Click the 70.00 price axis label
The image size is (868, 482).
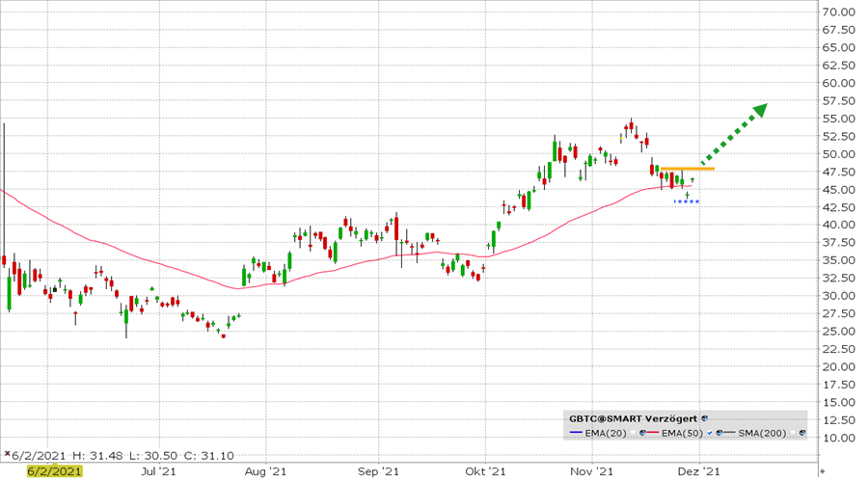coord(839,12)
